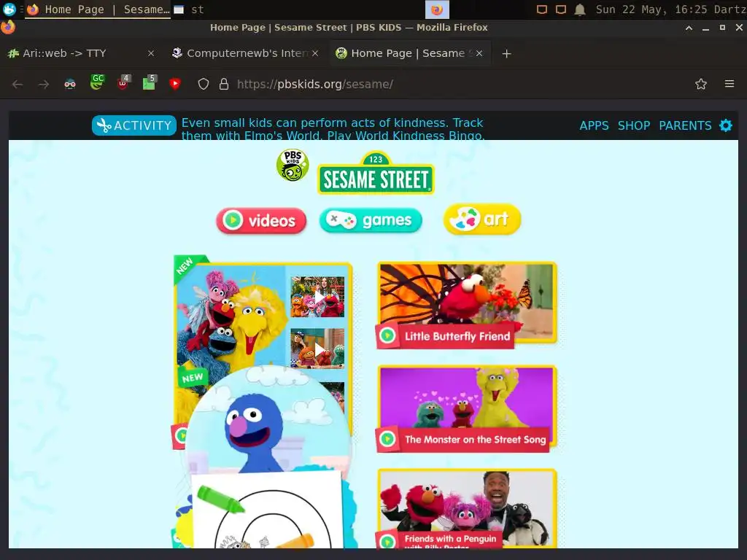Play The Monster on the Street Song icon

387,438
